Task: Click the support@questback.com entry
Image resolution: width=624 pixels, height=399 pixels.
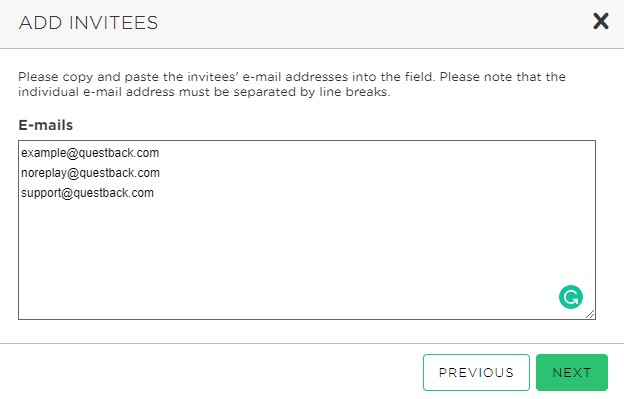Action: (x=87, y=193)
